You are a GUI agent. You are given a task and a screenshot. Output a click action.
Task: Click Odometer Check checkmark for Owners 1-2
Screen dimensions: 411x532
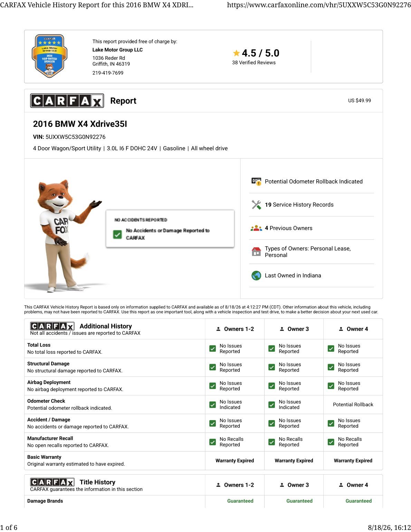(213, 405)
